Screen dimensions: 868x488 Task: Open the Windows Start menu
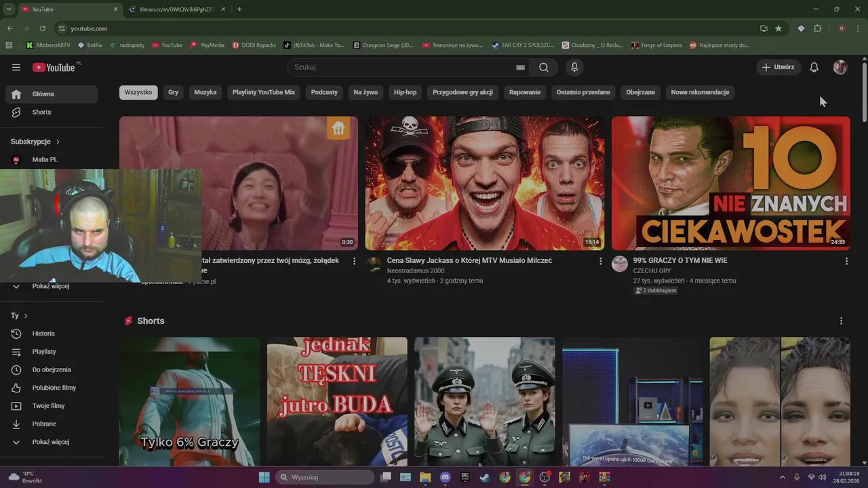tap(264, 477)
